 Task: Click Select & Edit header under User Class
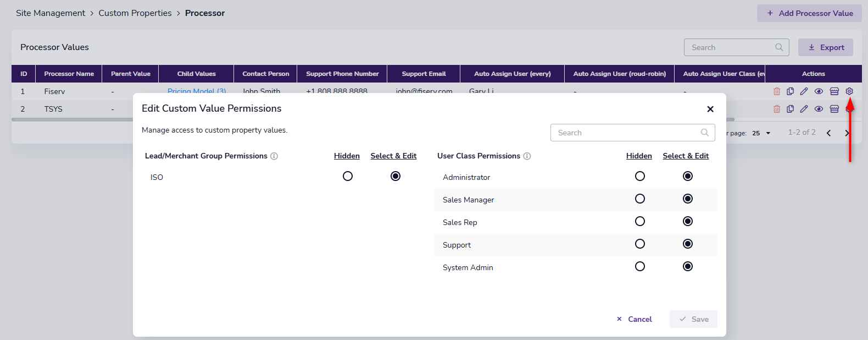click(686, 156)
